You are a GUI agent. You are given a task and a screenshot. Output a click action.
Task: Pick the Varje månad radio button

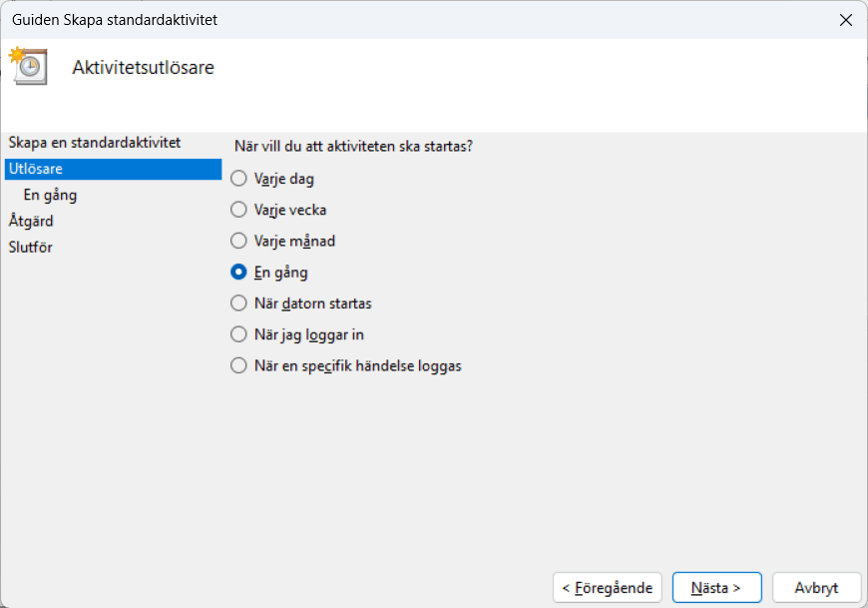pos(238,241)
